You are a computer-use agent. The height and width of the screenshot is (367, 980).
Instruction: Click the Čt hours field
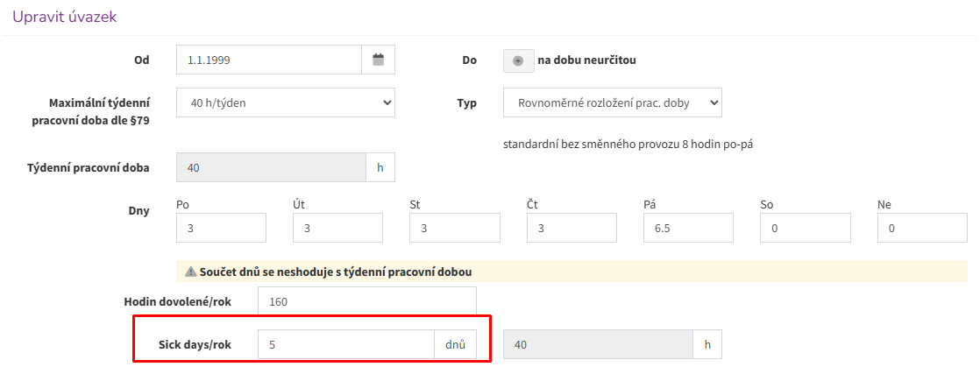572,228
